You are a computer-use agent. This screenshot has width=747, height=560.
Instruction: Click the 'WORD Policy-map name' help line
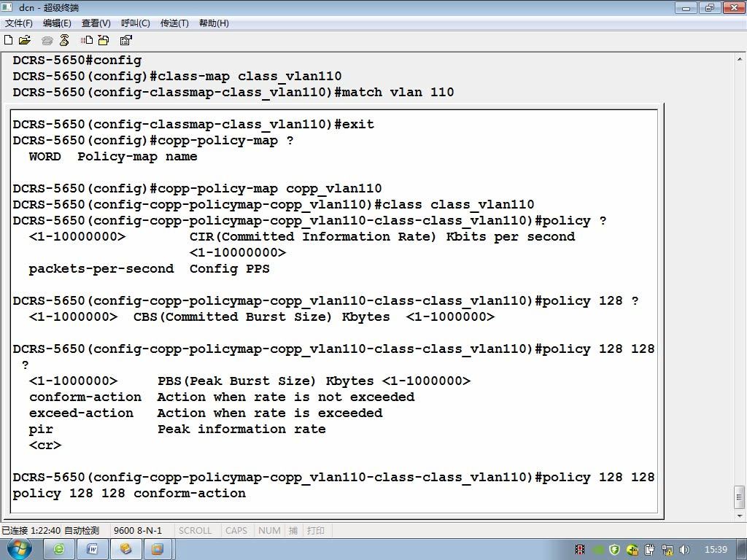coord(113,156)
